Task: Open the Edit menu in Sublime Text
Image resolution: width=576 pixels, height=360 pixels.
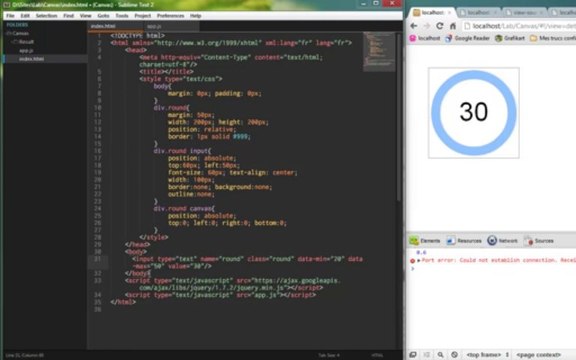Action: point(25,16)
